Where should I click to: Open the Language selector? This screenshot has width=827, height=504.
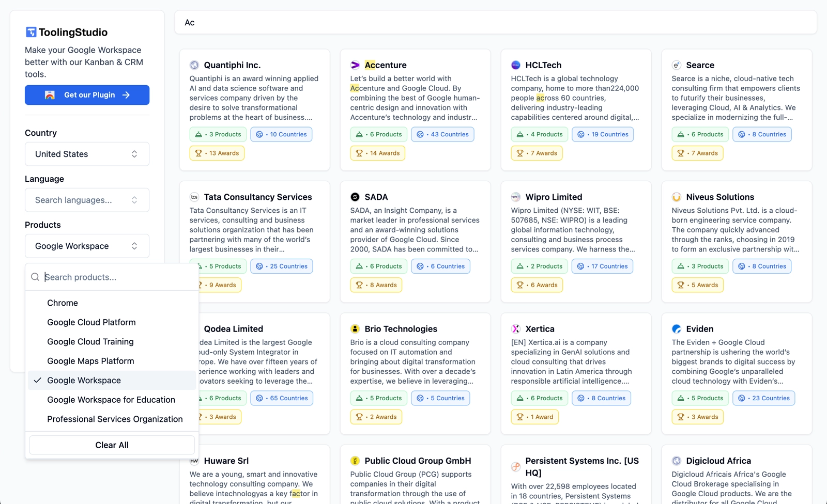click(87, 200)
